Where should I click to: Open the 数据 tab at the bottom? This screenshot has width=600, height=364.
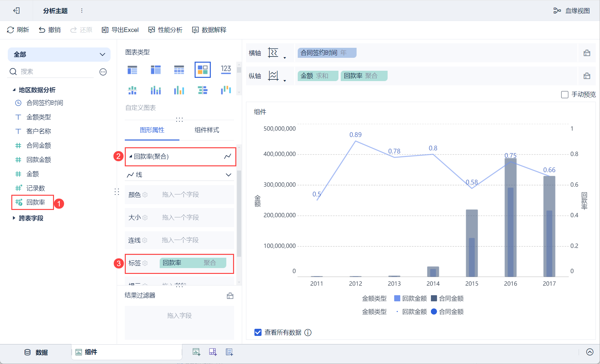[x=36, y=352]
